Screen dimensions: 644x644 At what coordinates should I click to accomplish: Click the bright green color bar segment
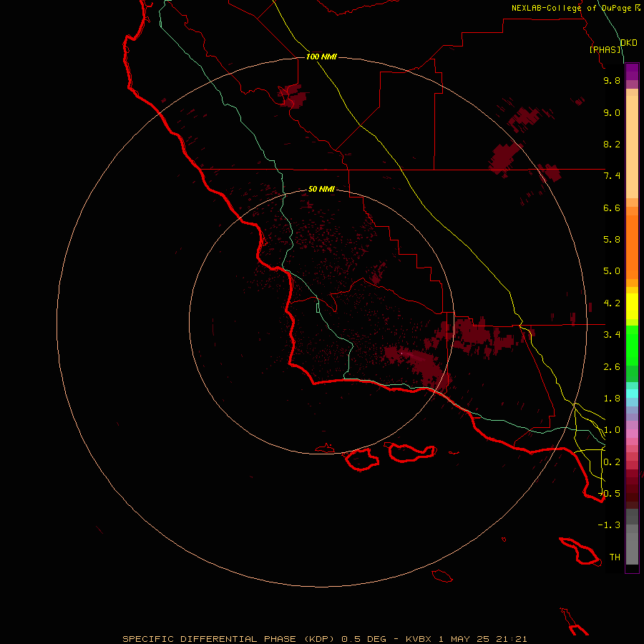pos(632,341)
